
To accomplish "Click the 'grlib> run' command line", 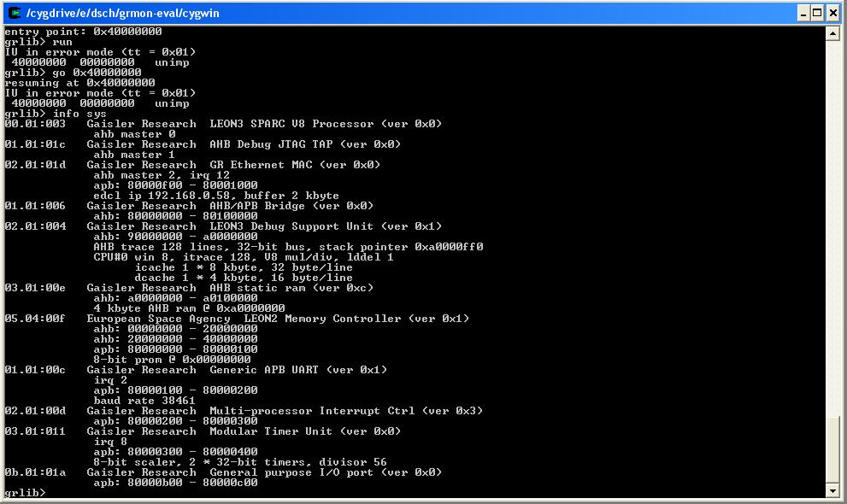I will [38, 42].
